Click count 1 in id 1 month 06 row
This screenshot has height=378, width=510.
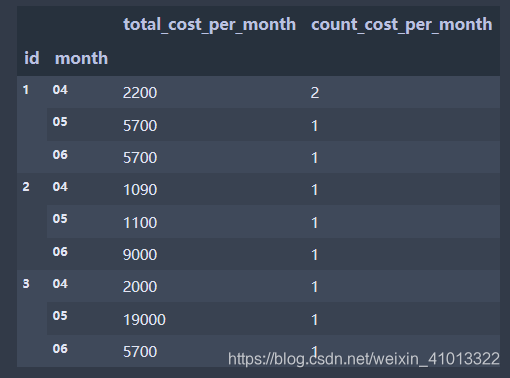[x=314, y=158]
